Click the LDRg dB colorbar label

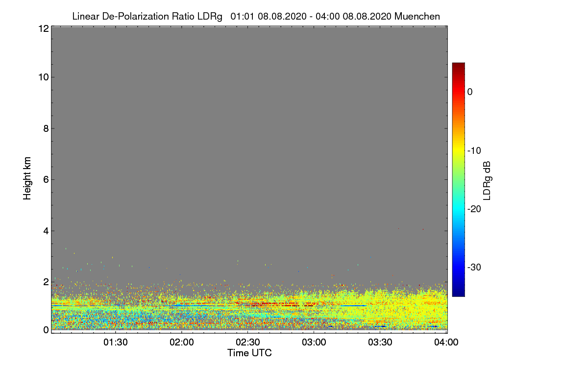tap(487, 180)
